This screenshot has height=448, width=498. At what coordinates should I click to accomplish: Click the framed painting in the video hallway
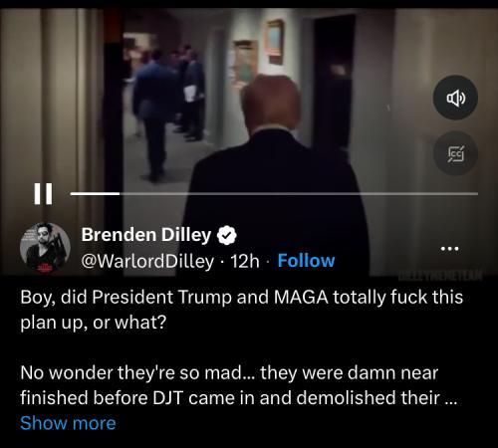(x=274, y=42)
